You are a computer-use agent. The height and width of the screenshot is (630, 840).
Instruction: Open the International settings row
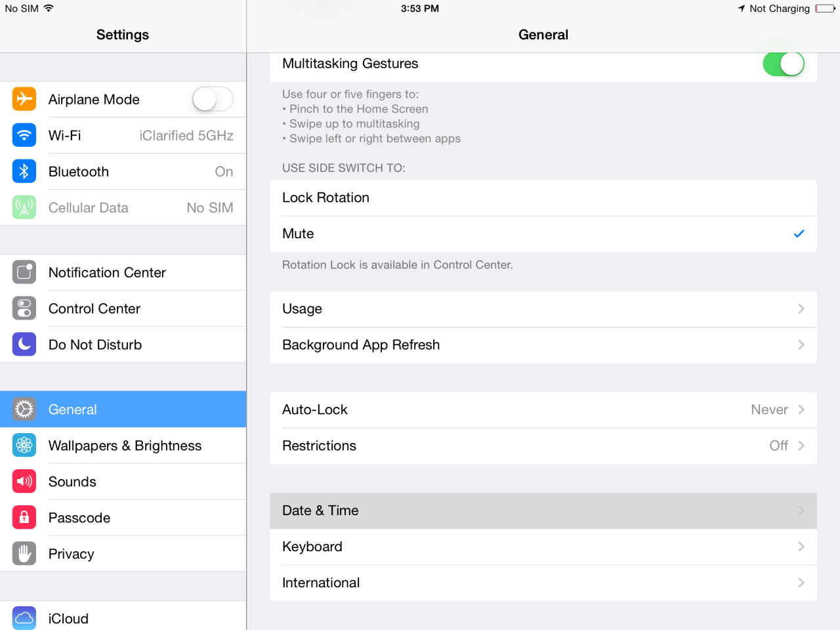tap(543, 583)
